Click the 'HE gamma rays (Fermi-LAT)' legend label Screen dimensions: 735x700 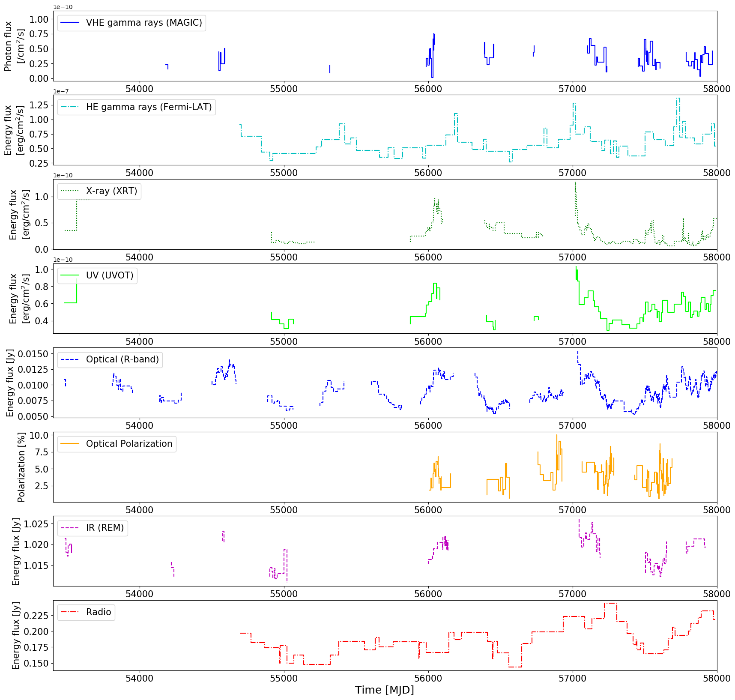[x=149, y=107]
